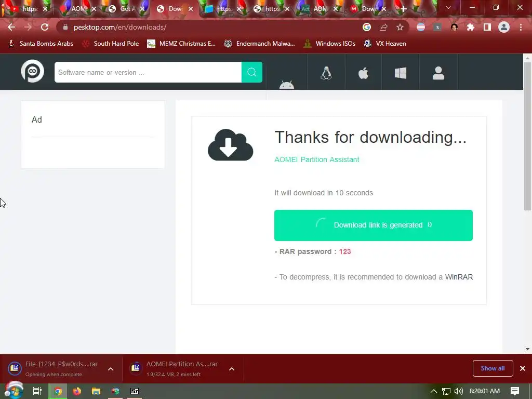The width and height of the screenshot is (532, 399).
Task: Open the Android category icon
Action: coord(287,85)
